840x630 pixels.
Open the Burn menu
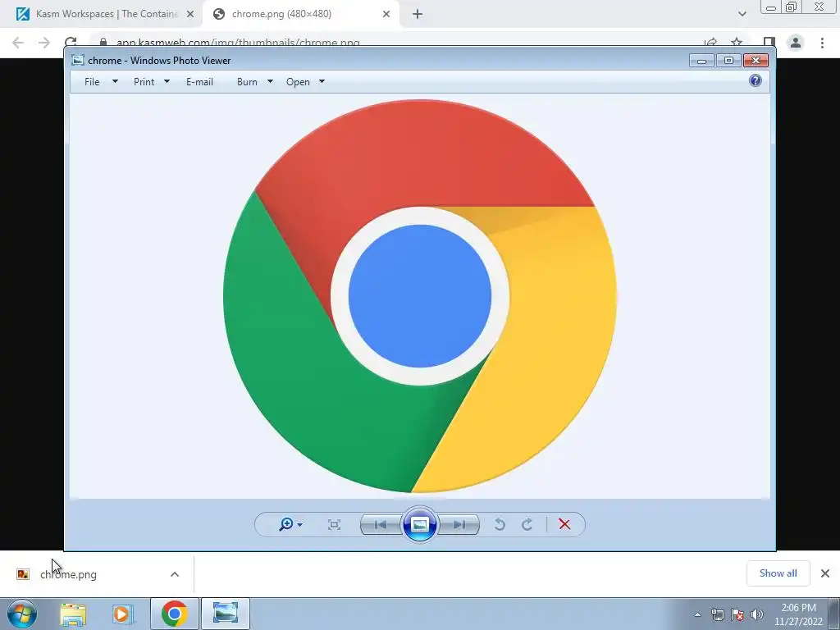[247, 82]
